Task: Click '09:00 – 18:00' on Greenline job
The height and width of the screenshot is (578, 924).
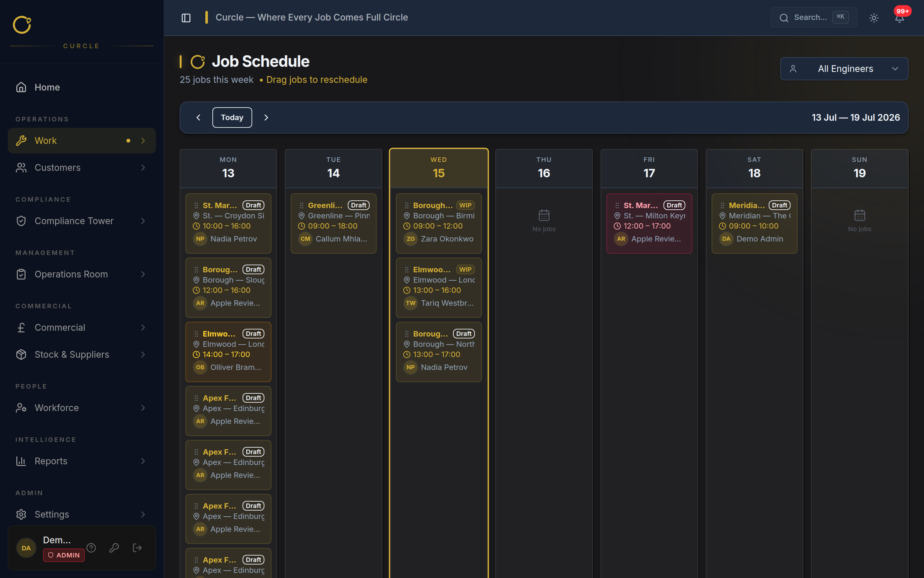Action: tap(333, 226)
